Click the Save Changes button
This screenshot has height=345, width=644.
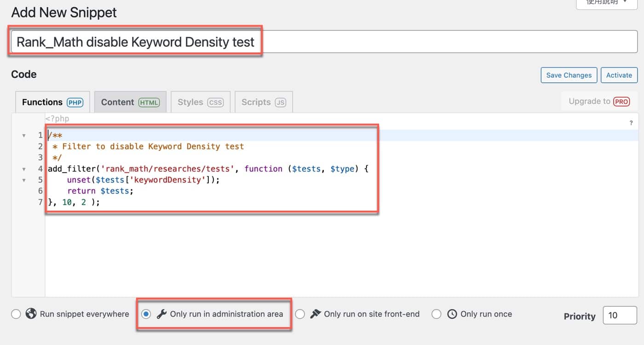tap(569, 75)
